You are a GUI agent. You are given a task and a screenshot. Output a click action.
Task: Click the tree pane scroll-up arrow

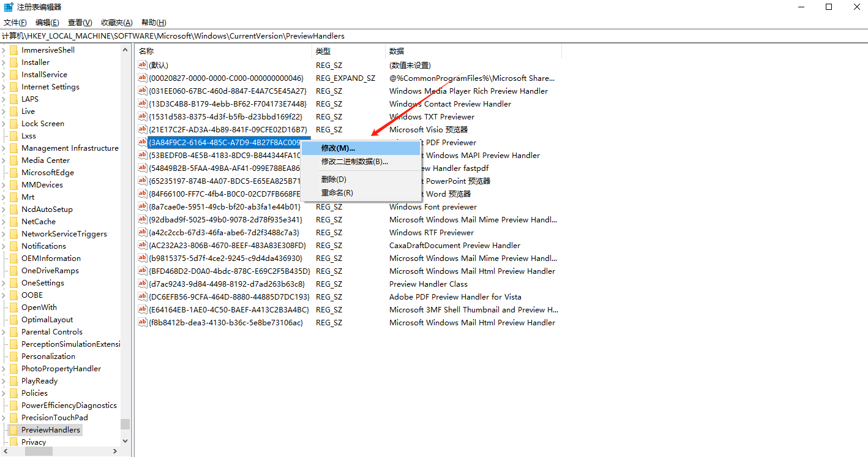pos(125,50)
